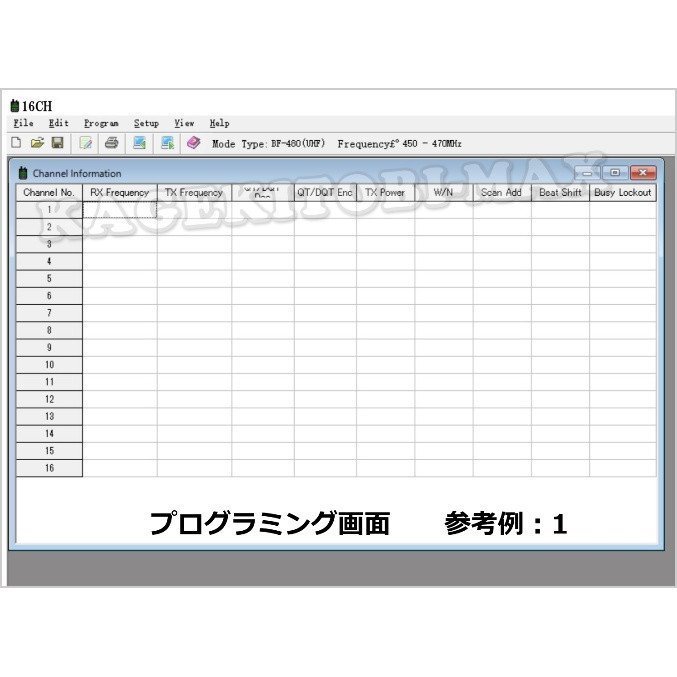Viewport: 677px width, 677px height.
Task: Select channel row header 5
Action: [x=49, y=279]
